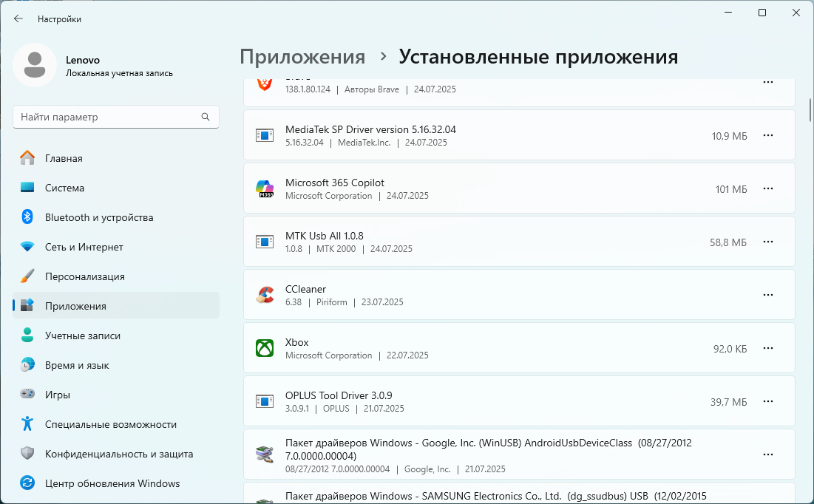Select the Приложения sidebar item
Viewport: 814px width, 504px height.
point(116,305)
